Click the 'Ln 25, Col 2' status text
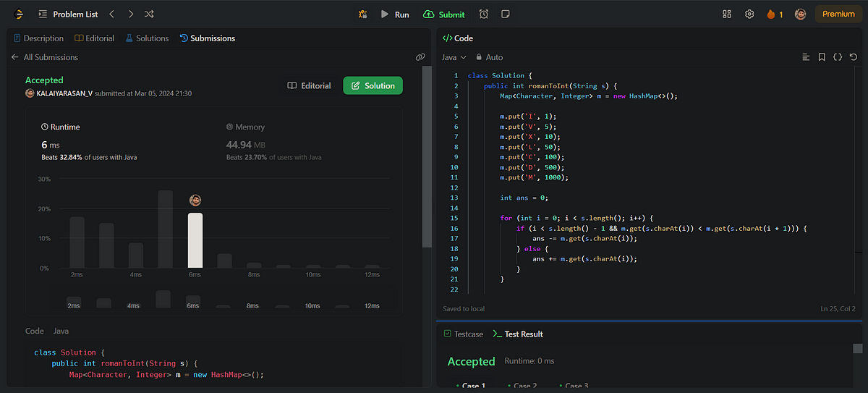Screen dimensions: 868x393 tap(838, 309)
